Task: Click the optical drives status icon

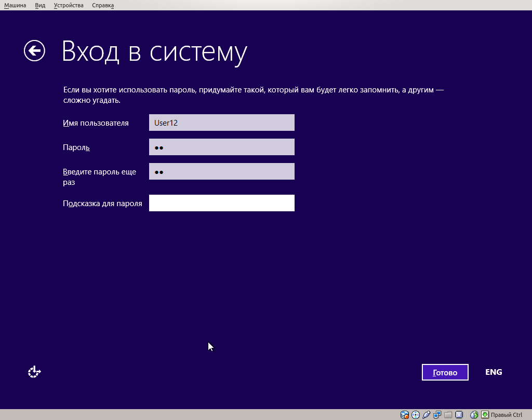Action: 415,414
